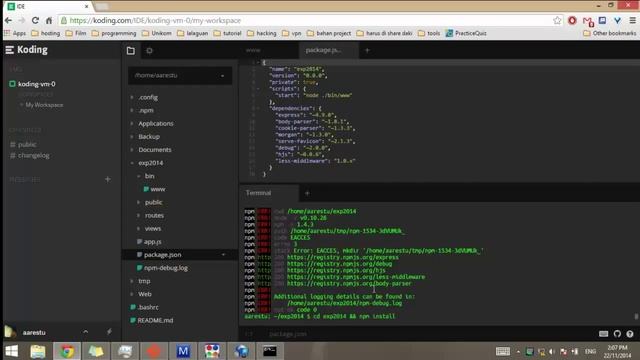
Task: Open the command prompt taskbar icon
Action: coord(269,351)
